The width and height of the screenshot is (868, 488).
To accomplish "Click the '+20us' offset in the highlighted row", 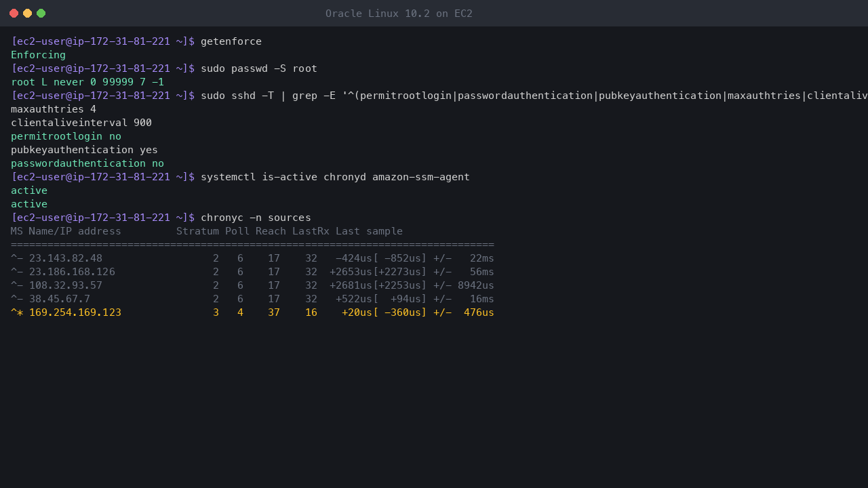I will [357, 312].
